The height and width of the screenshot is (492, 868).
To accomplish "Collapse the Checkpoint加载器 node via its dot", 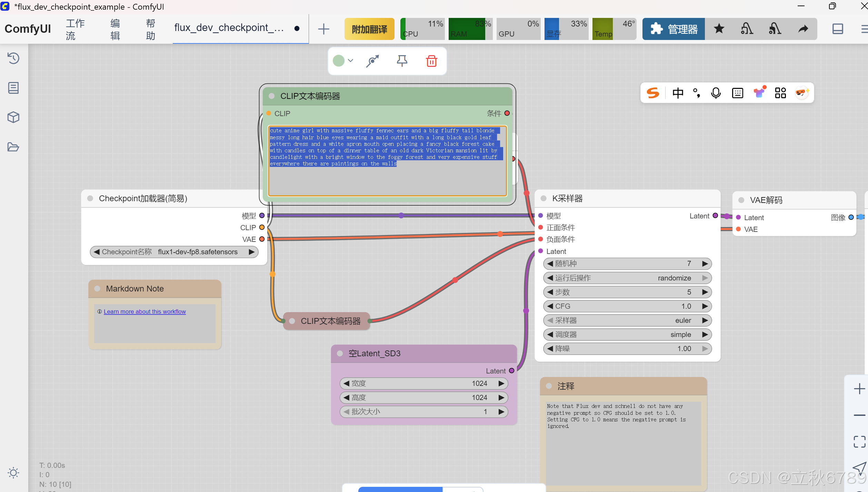I will [90, 198].
